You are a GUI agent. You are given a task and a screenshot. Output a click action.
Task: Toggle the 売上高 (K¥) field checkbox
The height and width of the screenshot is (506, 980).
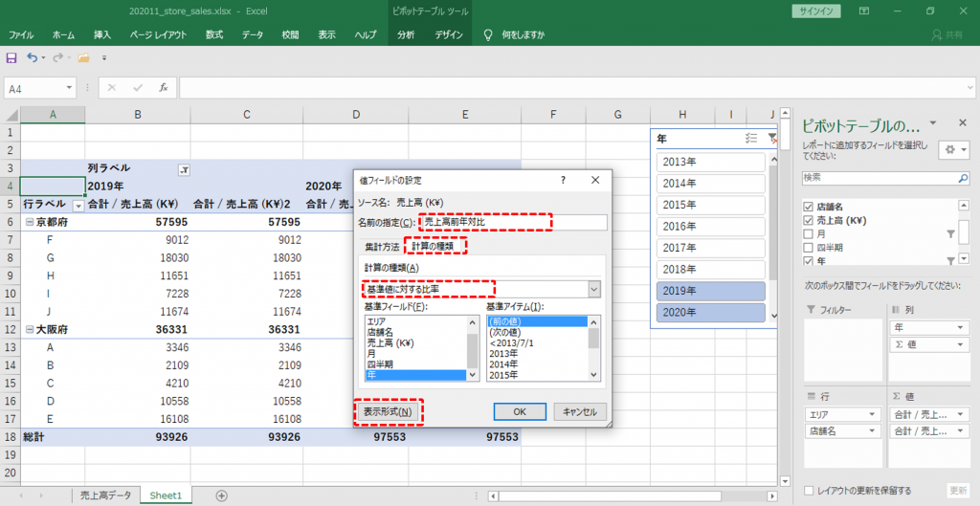pos(809,221)
